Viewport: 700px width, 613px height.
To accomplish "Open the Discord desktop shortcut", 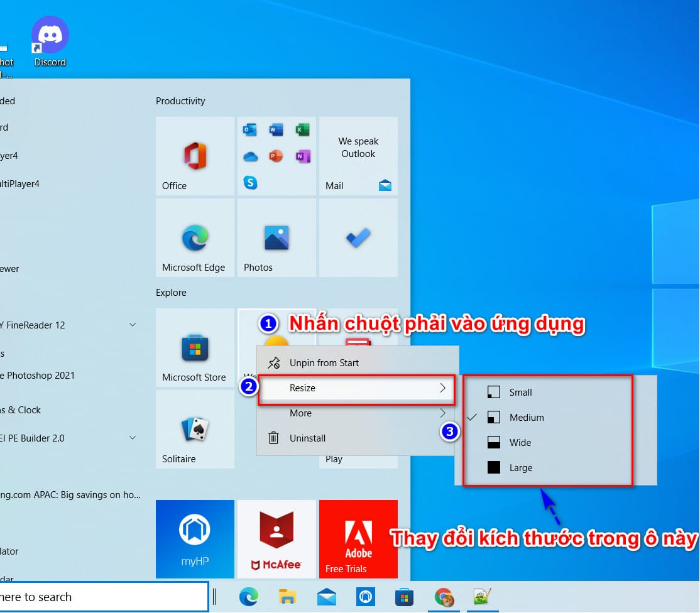I will [x=50, y=41].
